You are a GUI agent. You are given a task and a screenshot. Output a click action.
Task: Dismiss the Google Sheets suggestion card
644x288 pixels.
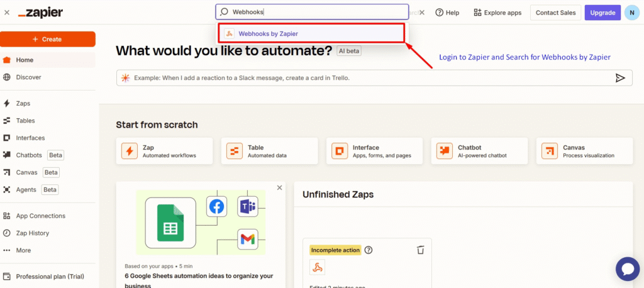[x=280, y=188]
